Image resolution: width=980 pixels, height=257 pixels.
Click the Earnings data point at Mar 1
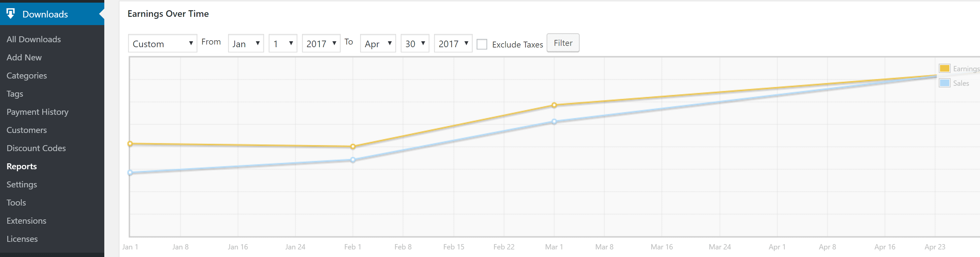tap(554, 105)
